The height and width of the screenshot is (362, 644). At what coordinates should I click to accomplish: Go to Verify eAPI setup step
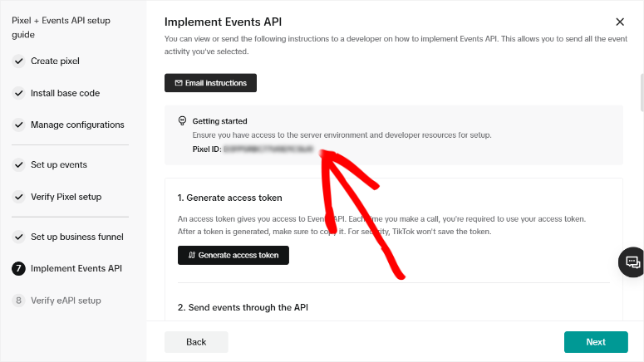[66, 301]
